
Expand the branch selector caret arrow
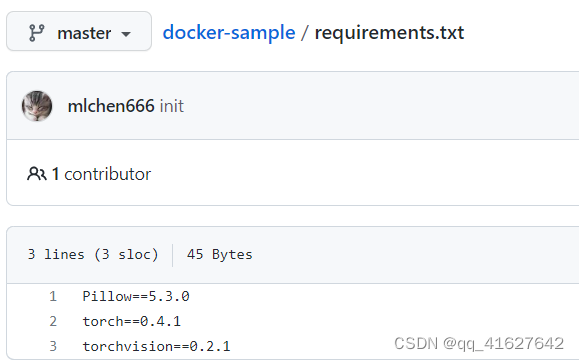coord(126,34)
